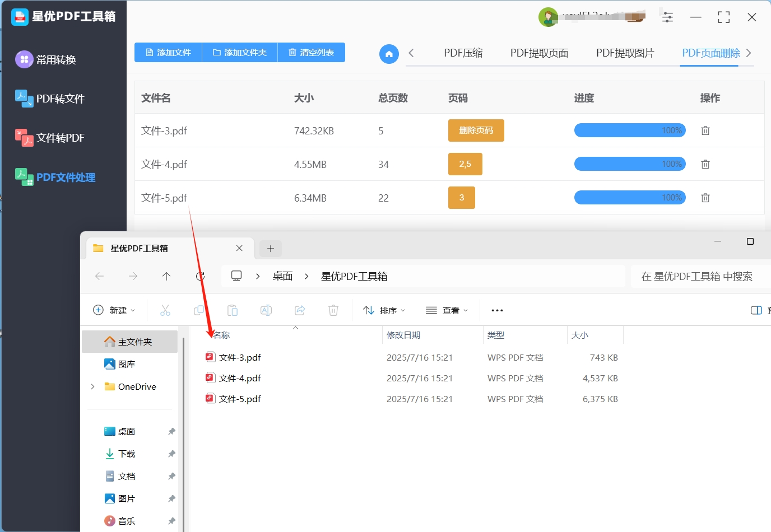
Task: Delete 文件-4.pdf row via trash icon
Action: click(x=705, y=164)
